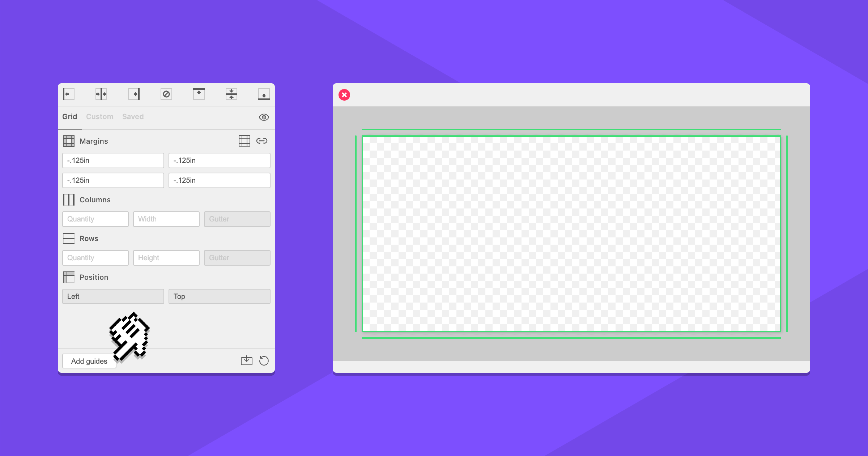Image resolution: width=868 pixels, height=456 pixels.
Task: Switch to the Saved tab
Action: (x=133, y=117)
